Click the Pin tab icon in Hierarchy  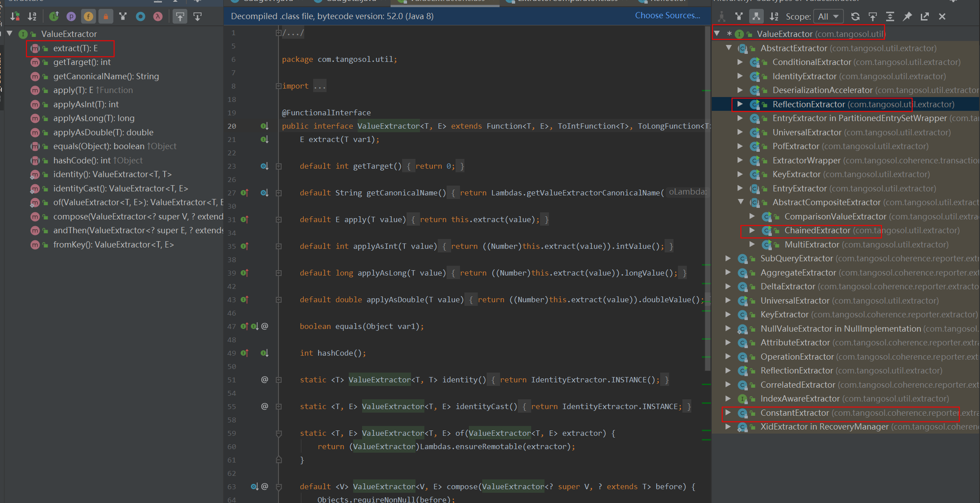pos(907,16)
